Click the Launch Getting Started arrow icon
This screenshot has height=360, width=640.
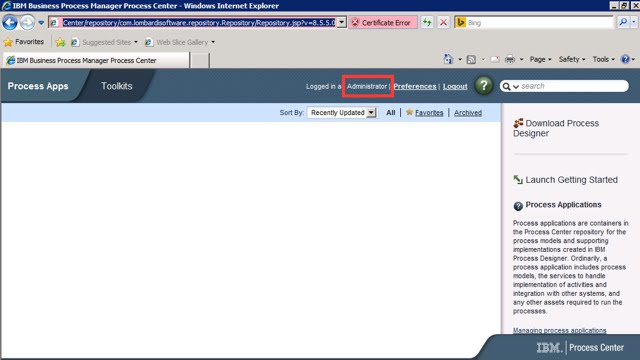tap(518, 180)
